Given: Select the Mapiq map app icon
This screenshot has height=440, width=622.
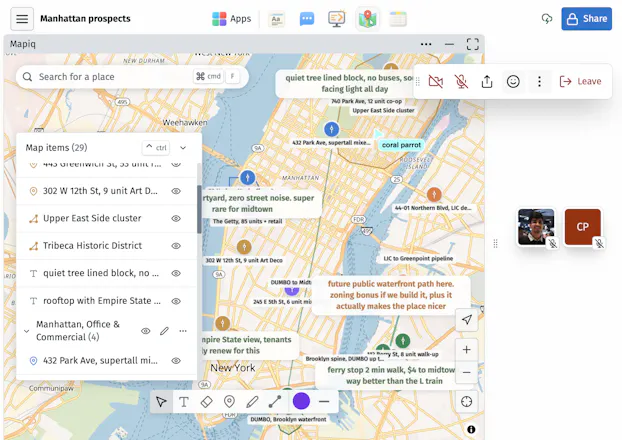Looking at the screenshot, I should (367, 19).
